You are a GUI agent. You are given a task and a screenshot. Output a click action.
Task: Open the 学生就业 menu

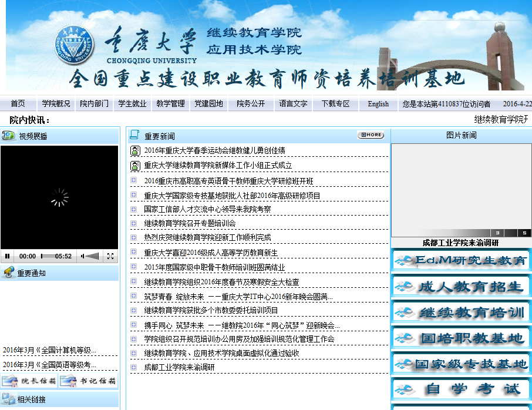click(x=132, y=103)
